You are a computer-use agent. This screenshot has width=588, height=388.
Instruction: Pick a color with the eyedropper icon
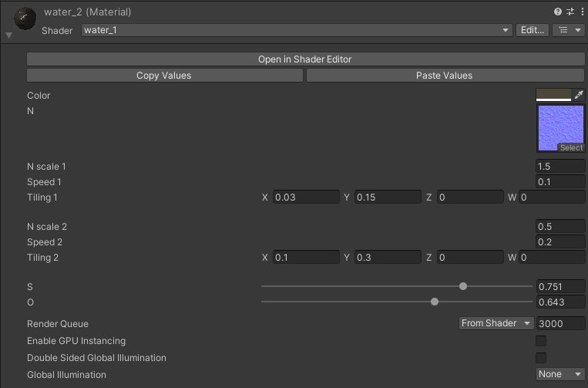click(x=579, y=95)
